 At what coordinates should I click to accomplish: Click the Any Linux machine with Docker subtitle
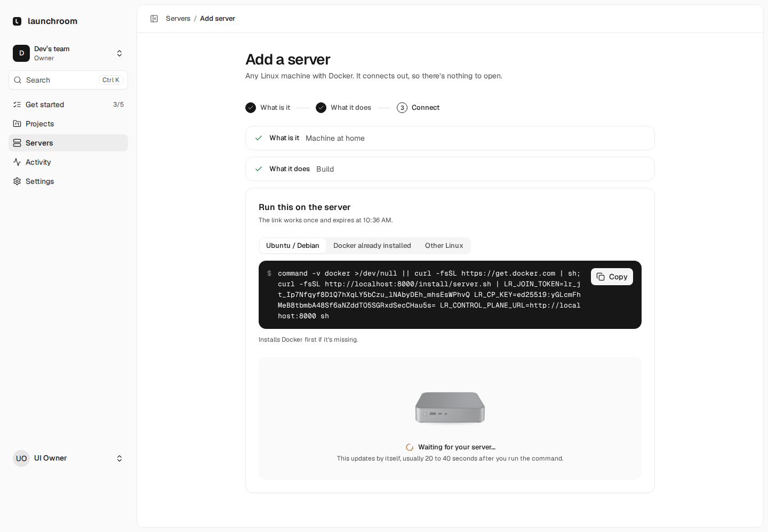(374, 76)
